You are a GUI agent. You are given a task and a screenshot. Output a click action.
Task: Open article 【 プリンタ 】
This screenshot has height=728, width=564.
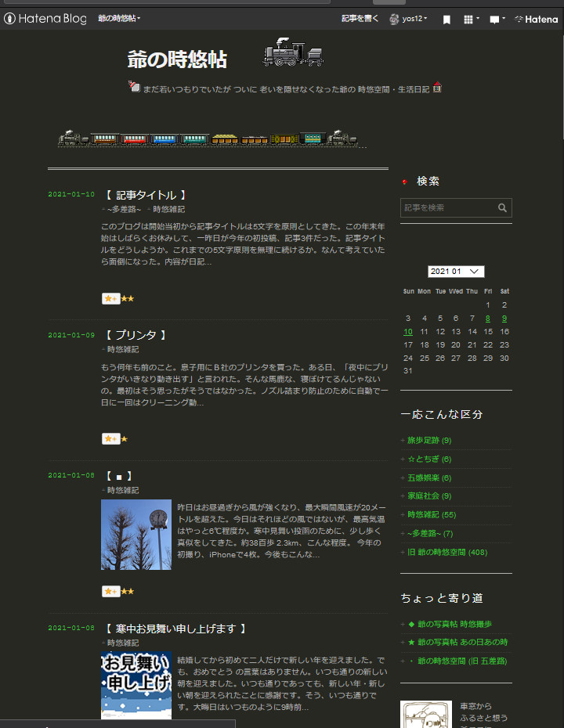pyautogui.click(x=136, y=335)
